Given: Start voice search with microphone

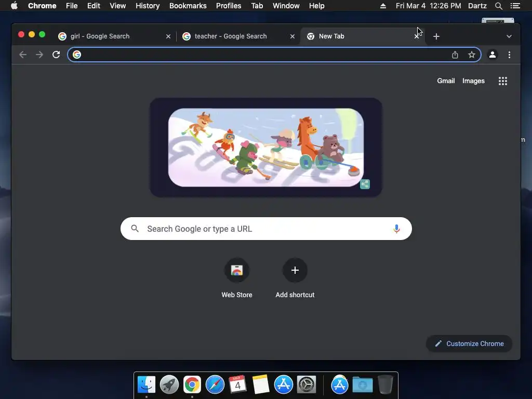Looking at the screenshot, I should coord(396,229).
